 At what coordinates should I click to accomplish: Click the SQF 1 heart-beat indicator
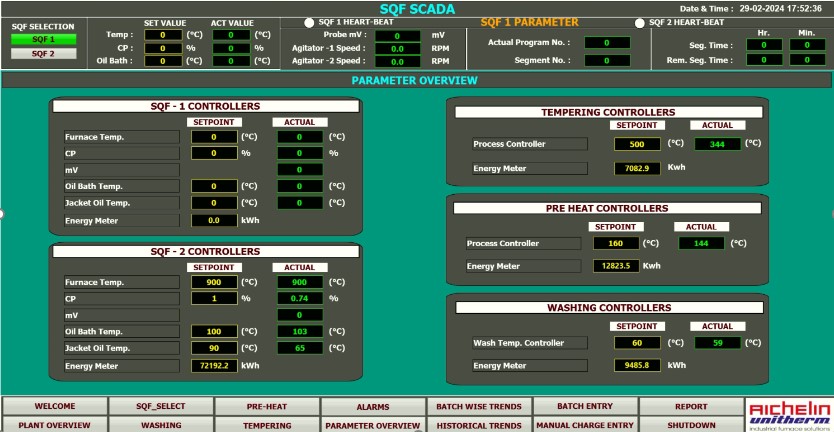click(309, 20)
